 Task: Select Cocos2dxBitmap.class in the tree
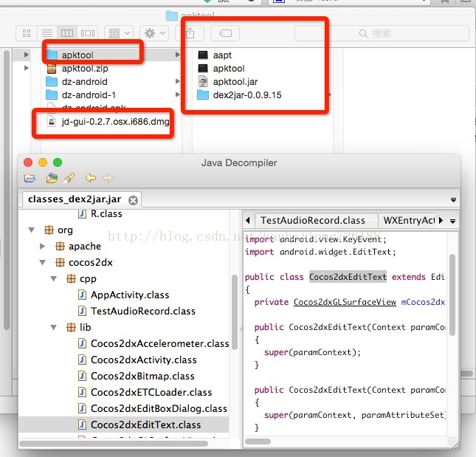pyautogui.click(x=142, y=377)
